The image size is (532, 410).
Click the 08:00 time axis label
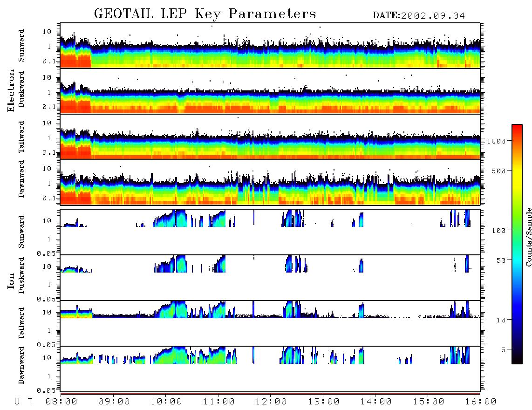[x=61, y=402]
